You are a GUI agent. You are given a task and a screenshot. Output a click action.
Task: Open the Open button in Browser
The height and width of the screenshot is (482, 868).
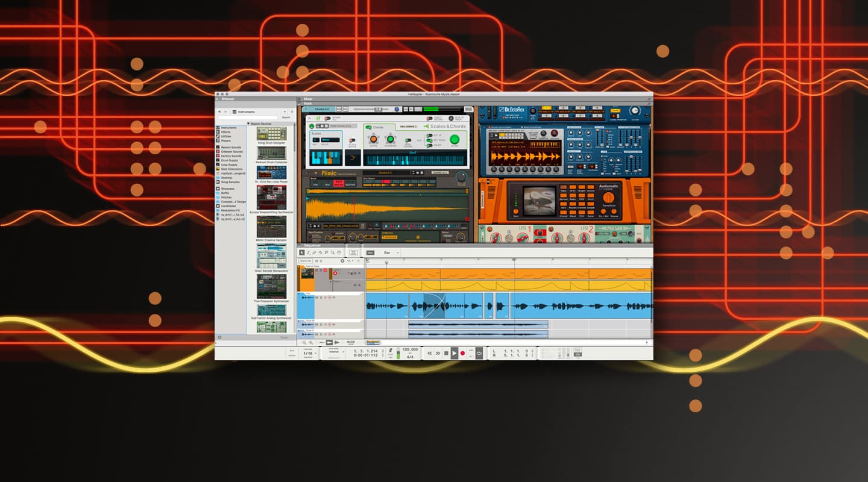284,337
